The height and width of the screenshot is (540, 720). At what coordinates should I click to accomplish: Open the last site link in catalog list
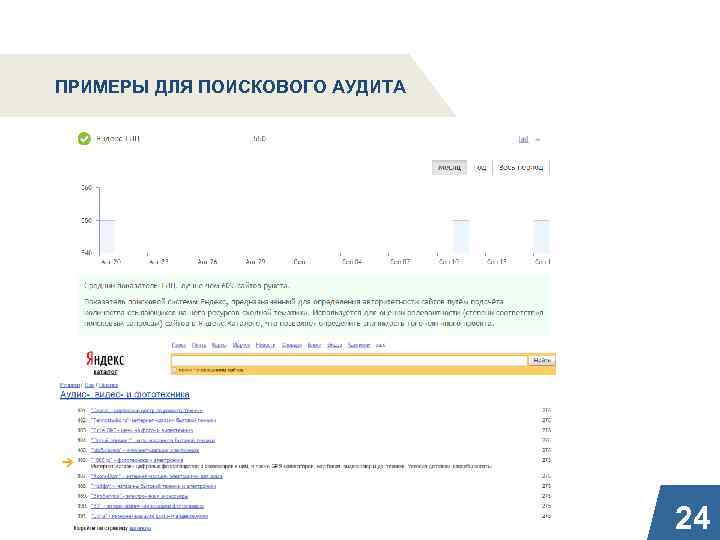149,516
